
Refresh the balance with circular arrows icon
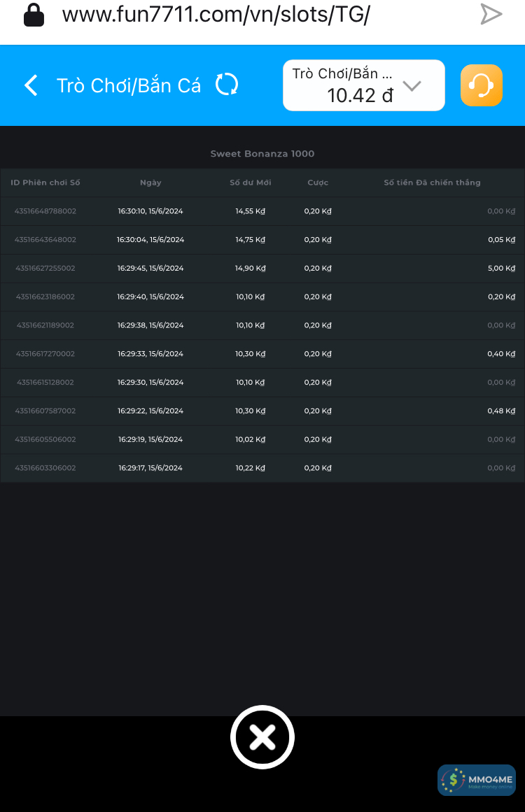(x=227, y=85)
